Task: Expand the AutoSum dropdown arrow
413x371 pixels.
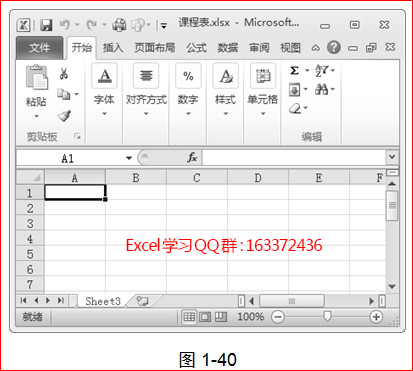Action: tap(307, 71)
